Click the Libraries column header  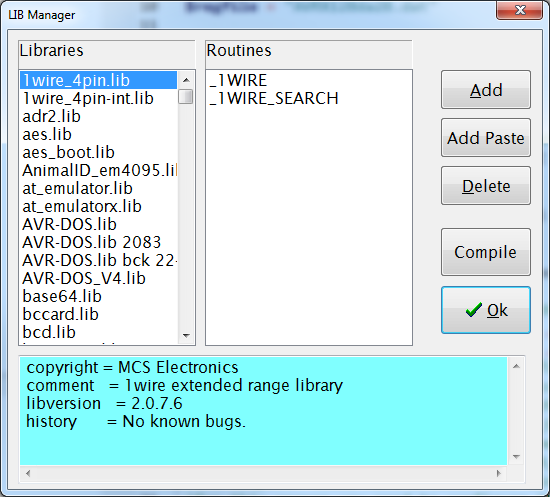click(107, 54)
